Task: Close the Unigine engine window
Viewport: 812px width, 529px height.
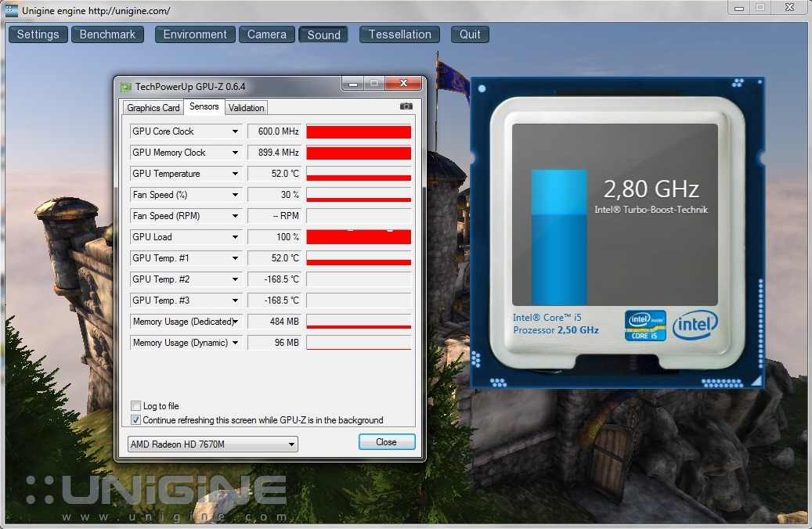Action: 789,8
